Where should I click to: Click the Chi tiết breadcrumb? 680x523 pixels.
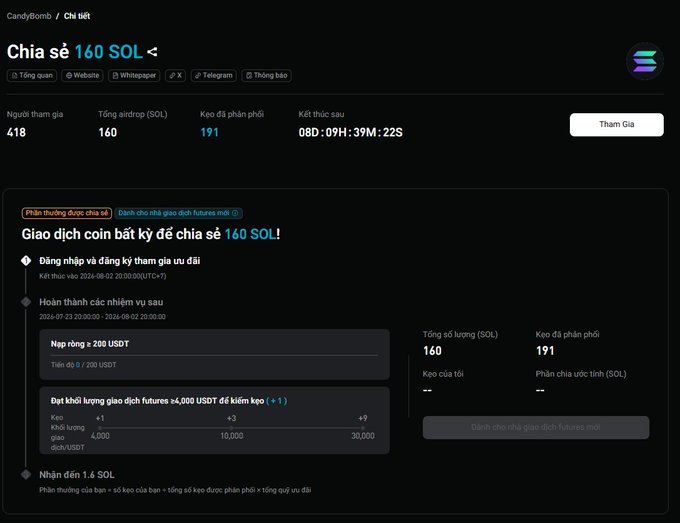point(77,16)
